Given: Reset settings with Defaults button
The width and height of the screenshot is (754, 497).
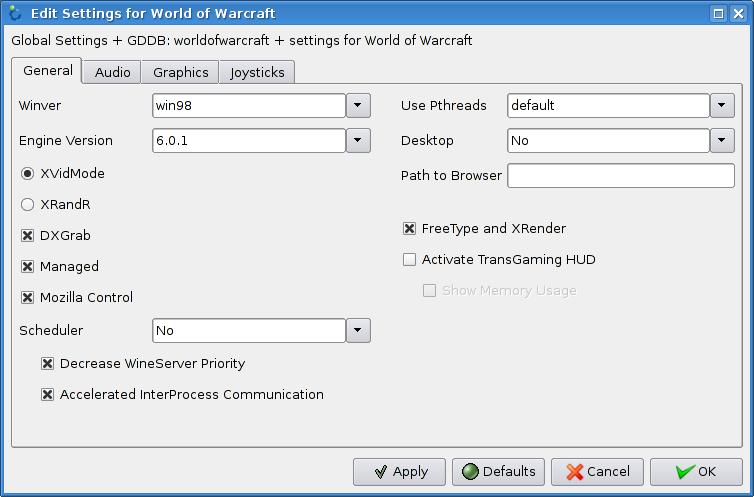Looking at the screenshot, I should tap(499, 471).
